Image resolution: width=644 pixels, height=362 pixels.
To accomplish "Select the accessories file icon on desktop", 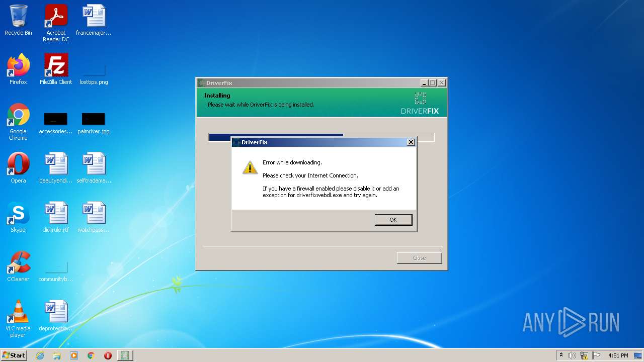I will (56, 124).
